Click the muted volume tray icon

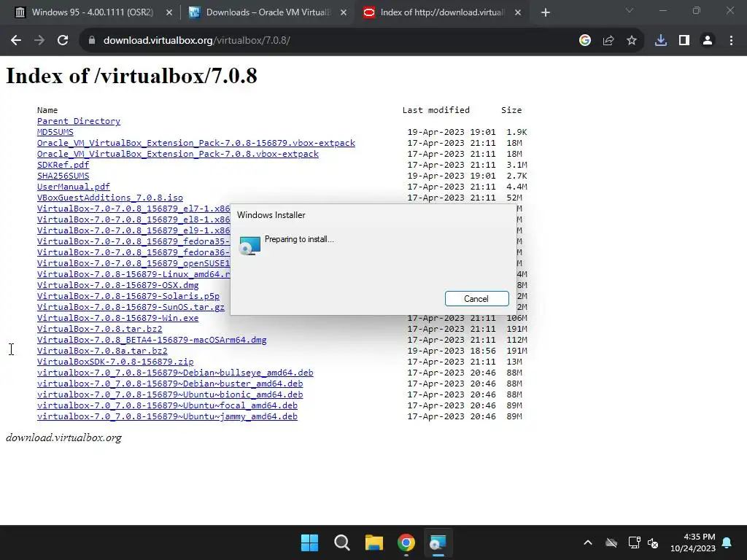coord(653,542)
